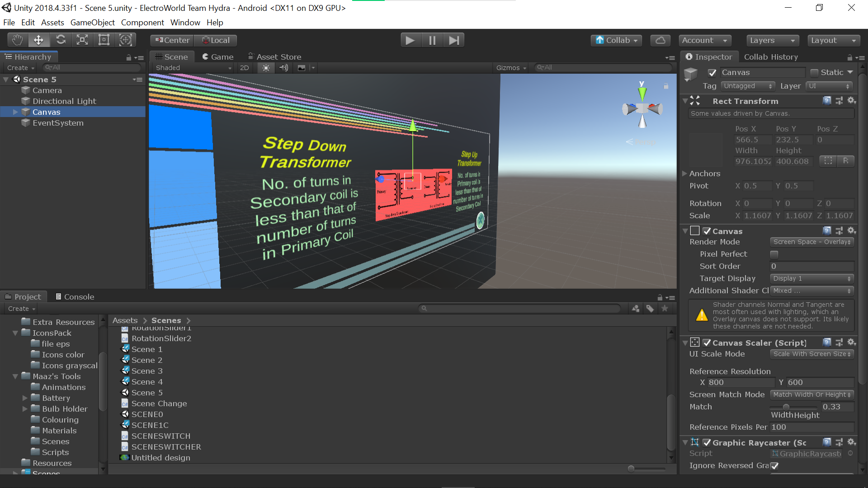Uncheck Ignore Reversed Graphics checkbox
Viewport: 868px width, 488px height.
pyautogui.click(x=774, y=466)
